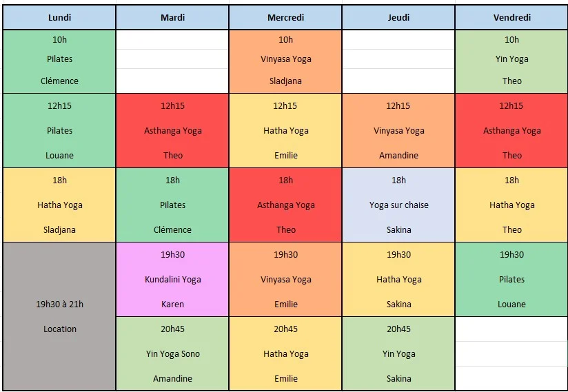Image resolution: width=568 pixels, height=392 pixels.
Task: Click Vendredi 10h Yin Yoga cell
Action: (511, 61)
